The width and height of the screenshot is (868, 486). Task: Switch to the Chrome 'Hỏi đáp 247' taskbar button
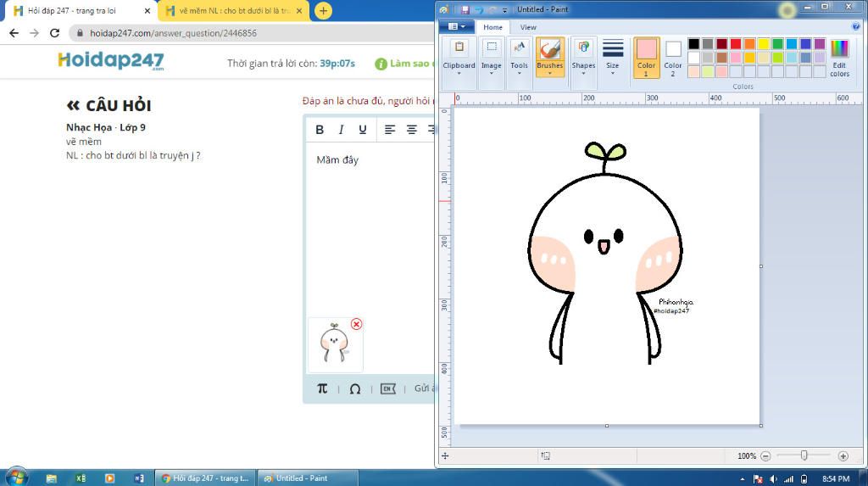point(205,478)
